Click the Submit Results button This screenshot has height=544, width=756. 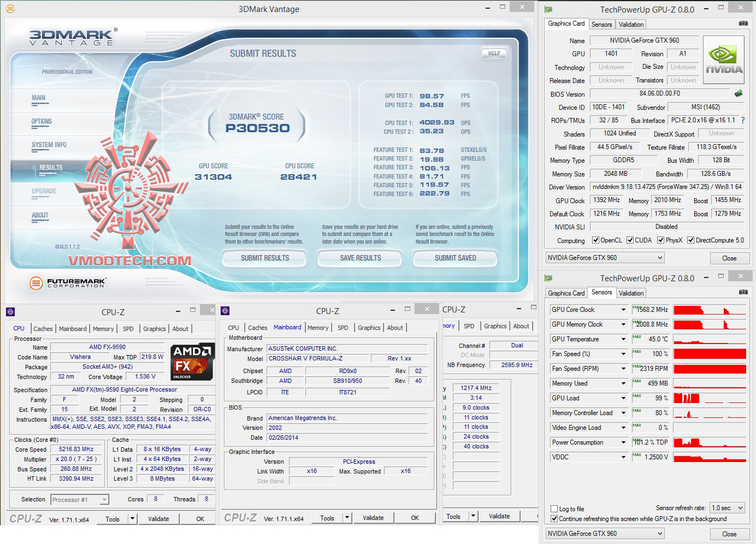pyautogui.click(x=265, y=258)
